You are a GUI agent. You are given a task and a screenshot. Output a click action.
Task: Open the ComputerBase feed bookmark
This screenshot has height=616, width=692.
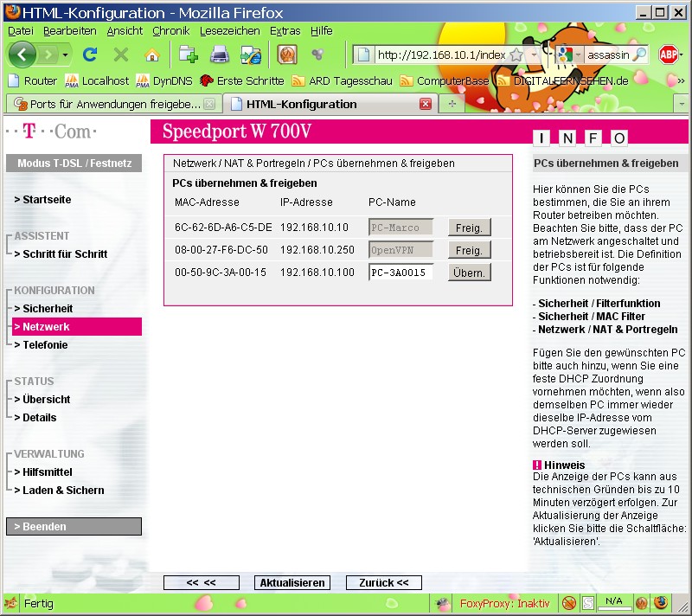(445, 80)
